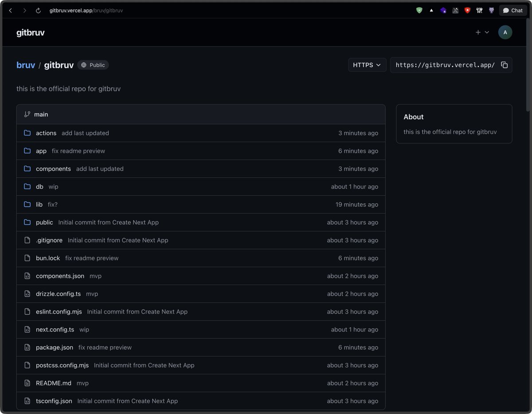Open the package.json file
Screen dimensions: 532x414
(55, 347)
